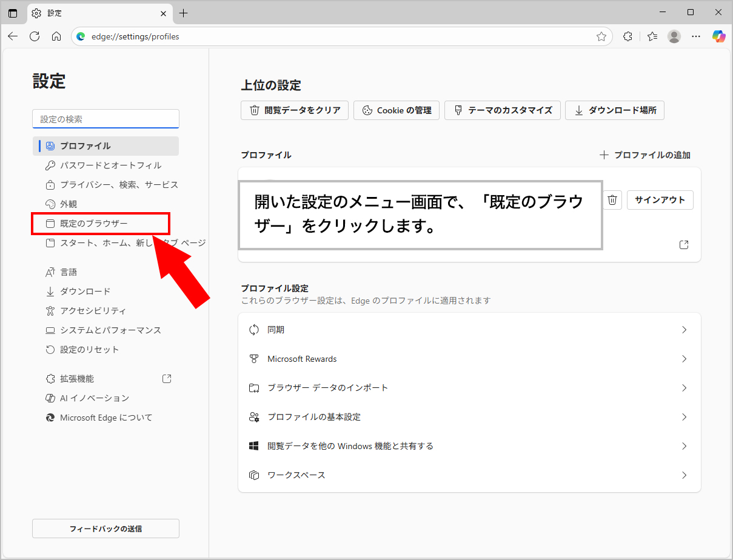Open Settings and more ellipsis menu
The width and height of the screenshot is (733, 560).
click(x=696, y=36)
